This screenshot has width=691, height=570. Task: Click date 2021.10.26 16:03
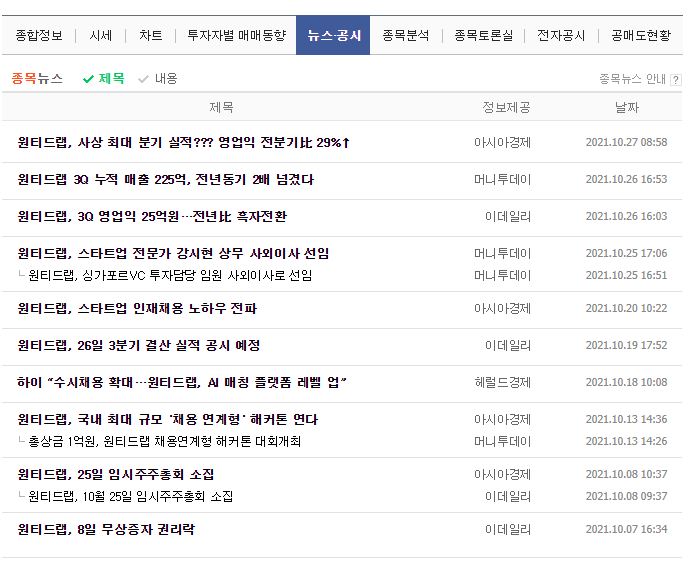[626, 216]
